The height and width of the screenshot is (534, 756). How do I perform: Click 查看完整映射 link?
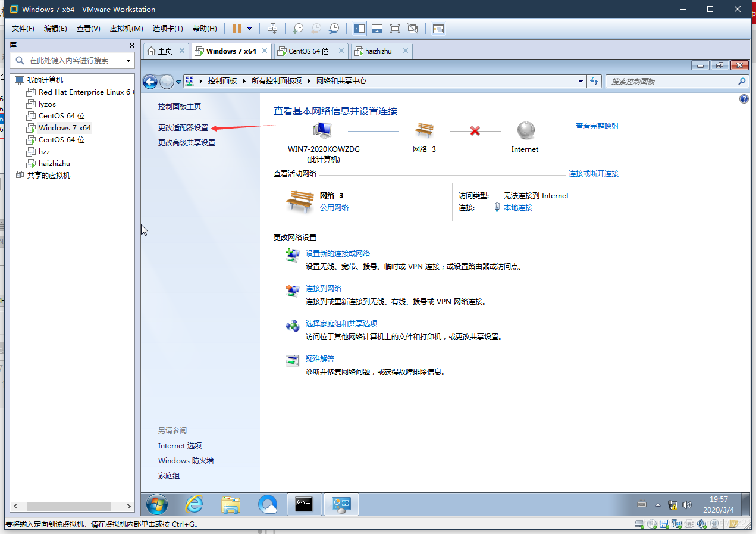tap(597, 126)
